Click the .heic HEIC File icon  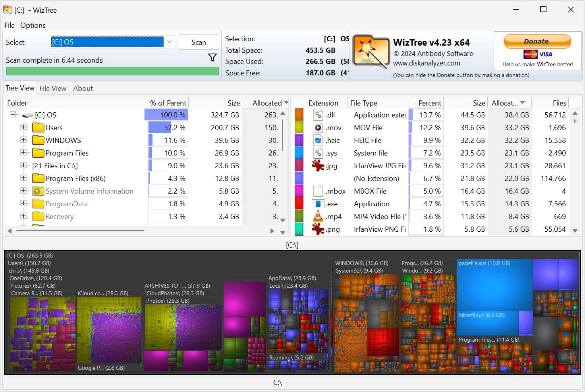pos(318,140)
